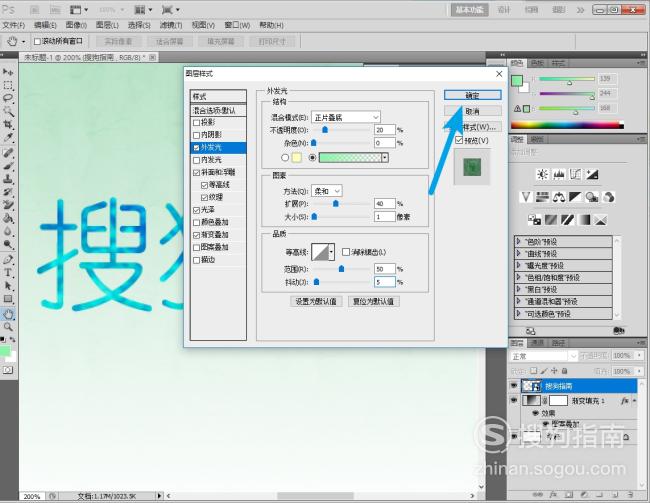This screenshot has width=650, height=503.
Task: Click the 不透明度 opacity slider handle
Action: (x=325, y=130)
